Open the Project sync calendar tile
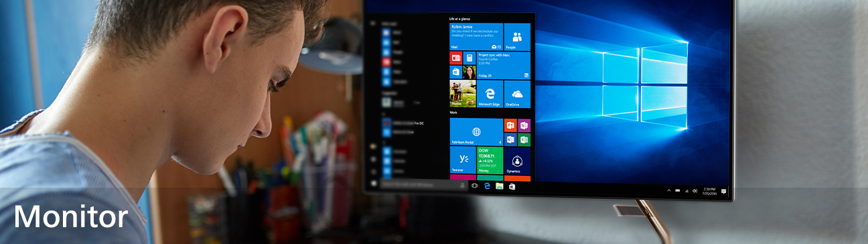Screen dimensions: 868x244 point(503,66)
